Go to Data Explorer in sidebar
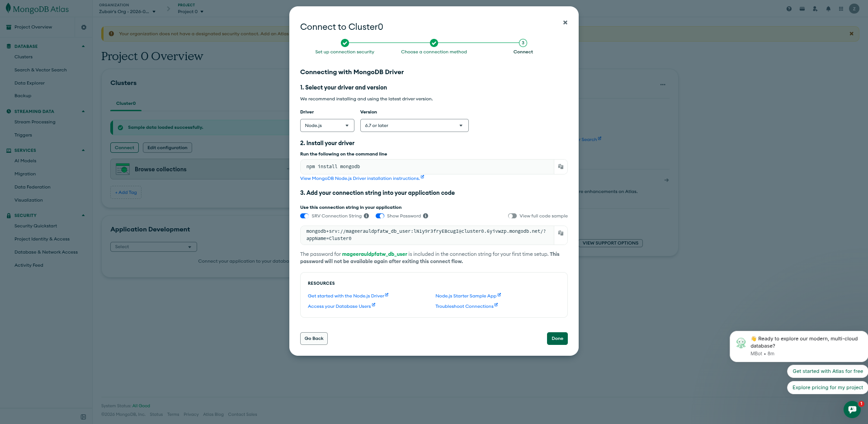The height and width of the screenshot is (424, 868). point(29,83)
